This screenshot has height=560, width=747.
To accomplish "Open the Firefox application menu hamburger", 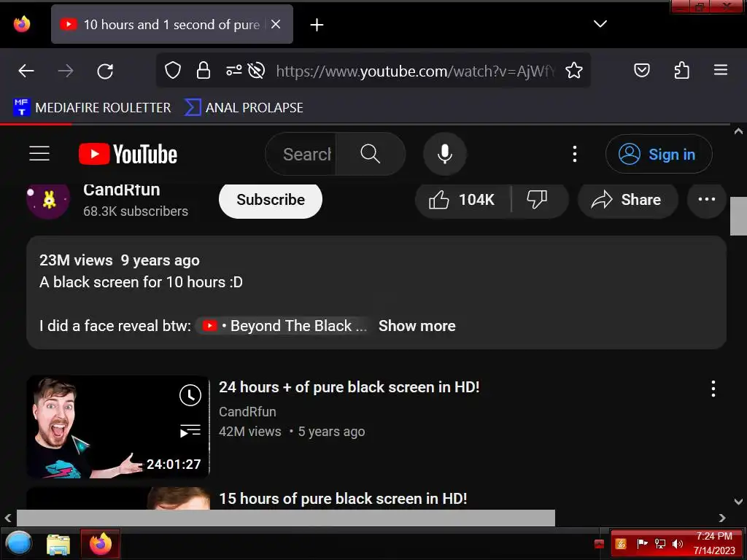I will [720, 70].
